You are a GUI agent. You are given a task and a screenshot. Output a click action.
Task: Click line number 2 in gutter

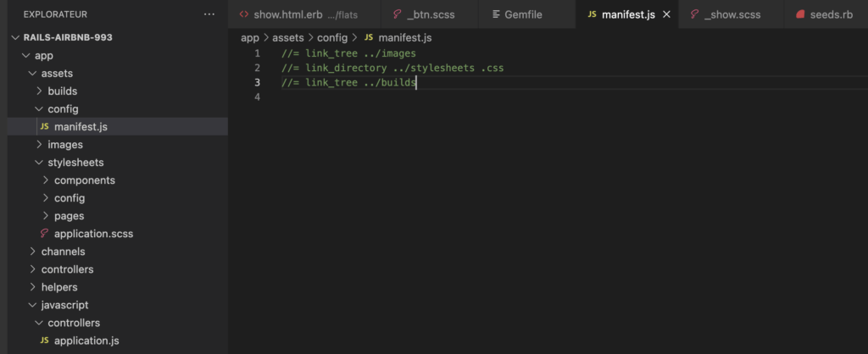pyautogui.click(x=257, y=68)
